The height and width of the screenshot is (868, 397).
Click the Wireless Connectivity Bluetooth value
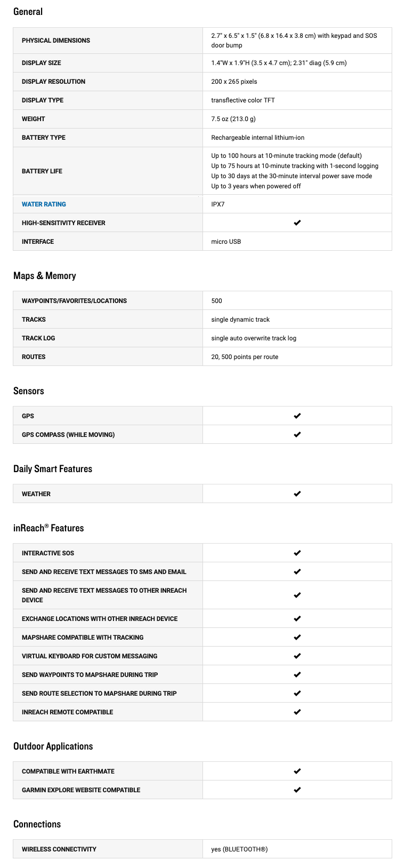[x=239, y=849]
